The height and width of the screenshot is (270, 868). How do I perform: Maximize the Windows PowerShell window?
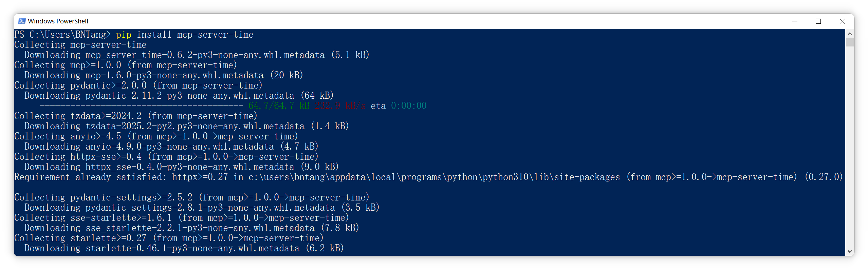[818, 21]
